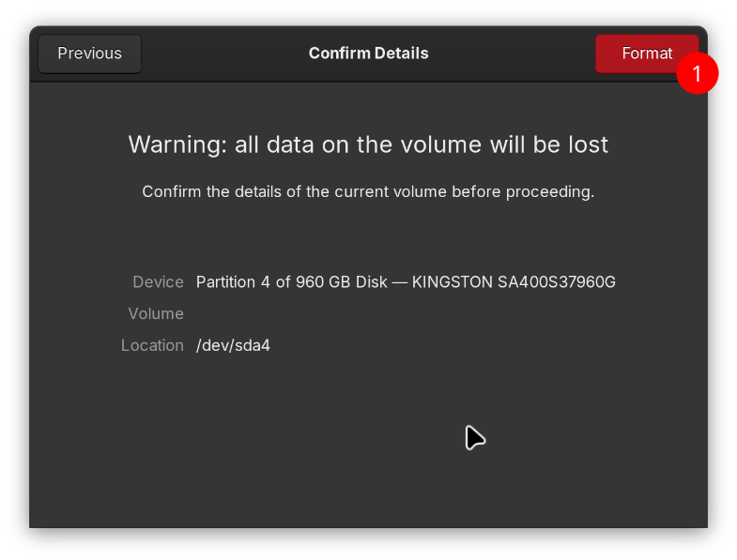Screen dimensions: 737x560
Task: Click the Confirm Details title
Action: click(x=368, y=53)
